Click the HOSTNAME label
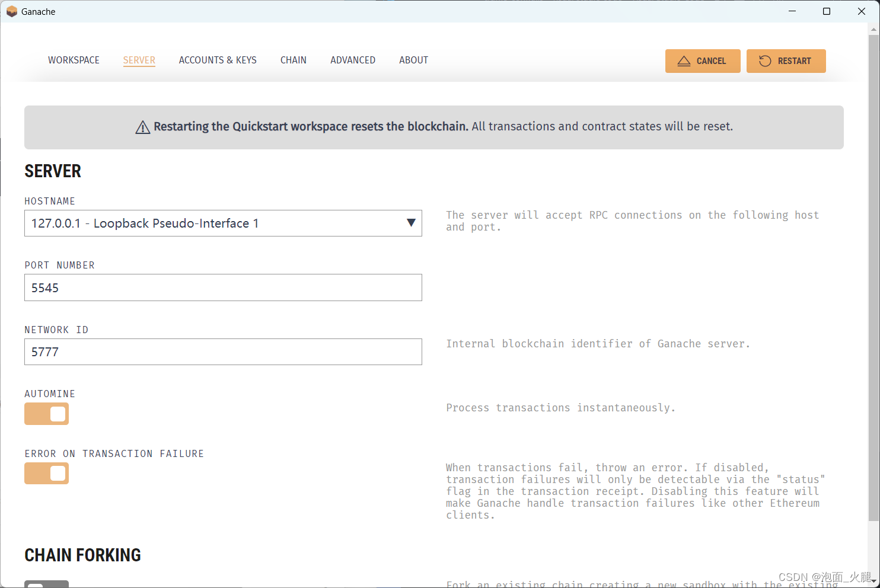The image size is (880, 588). click(50, 201)
